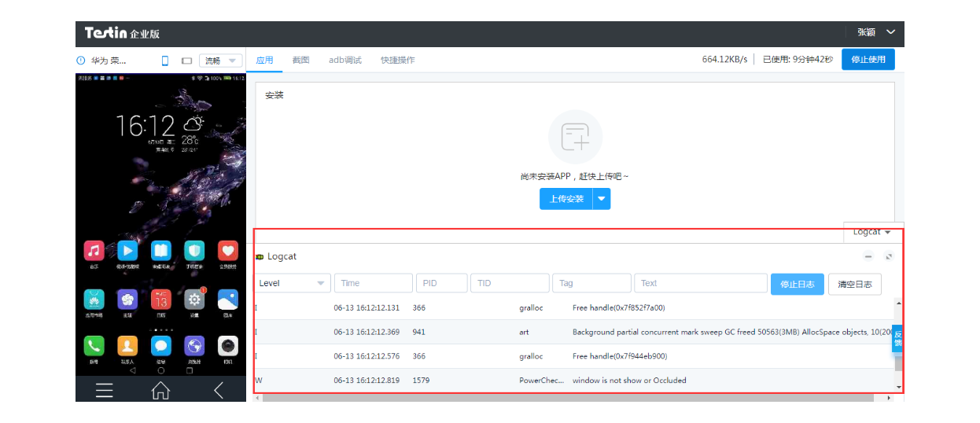
Task: Open the Music app on the phone screen
Action: pyautogui.click(x=94, y=251)
